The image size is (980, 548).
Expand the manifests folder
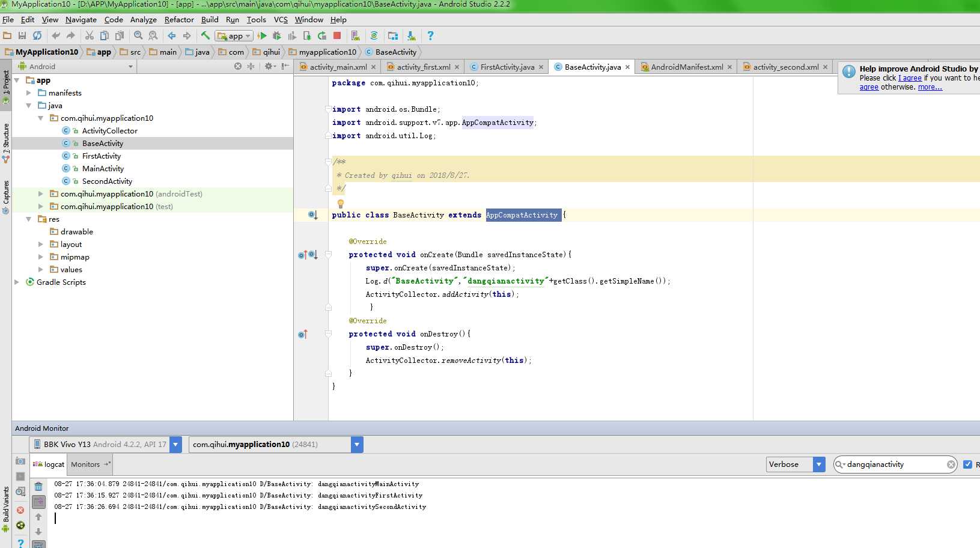[x=28, y=93]
